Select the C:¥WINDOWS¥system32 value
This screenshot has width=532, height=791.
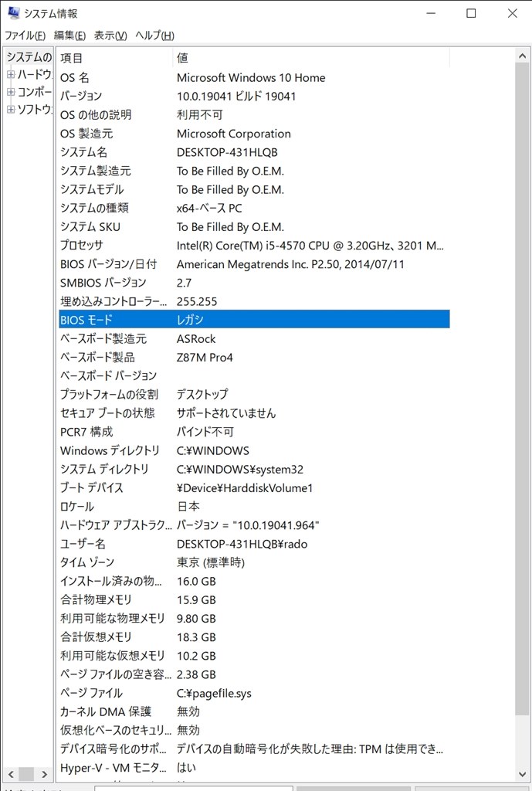point(240,469)
